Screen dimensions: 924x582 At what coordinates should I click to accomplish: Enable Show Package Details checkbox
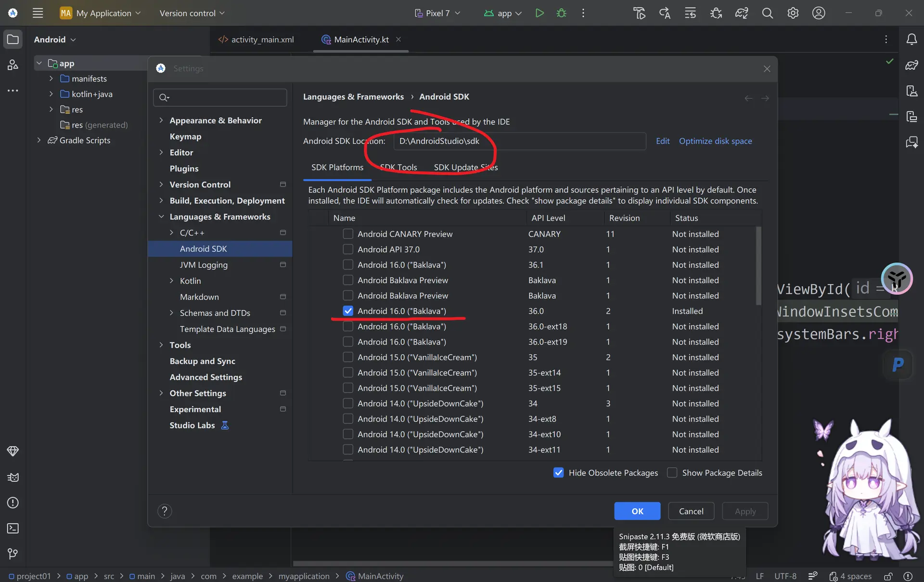[x=672, y=473]
